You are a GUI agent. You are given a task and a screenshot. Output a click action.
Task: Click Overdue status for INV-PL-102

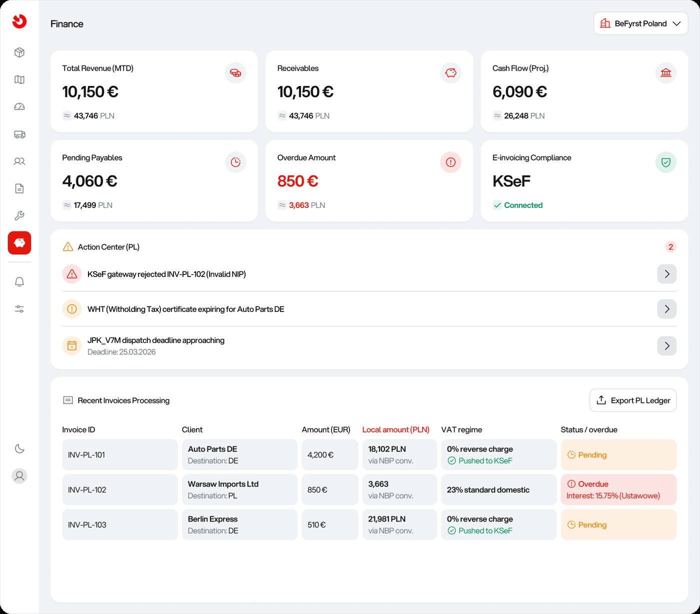(618, 490)
